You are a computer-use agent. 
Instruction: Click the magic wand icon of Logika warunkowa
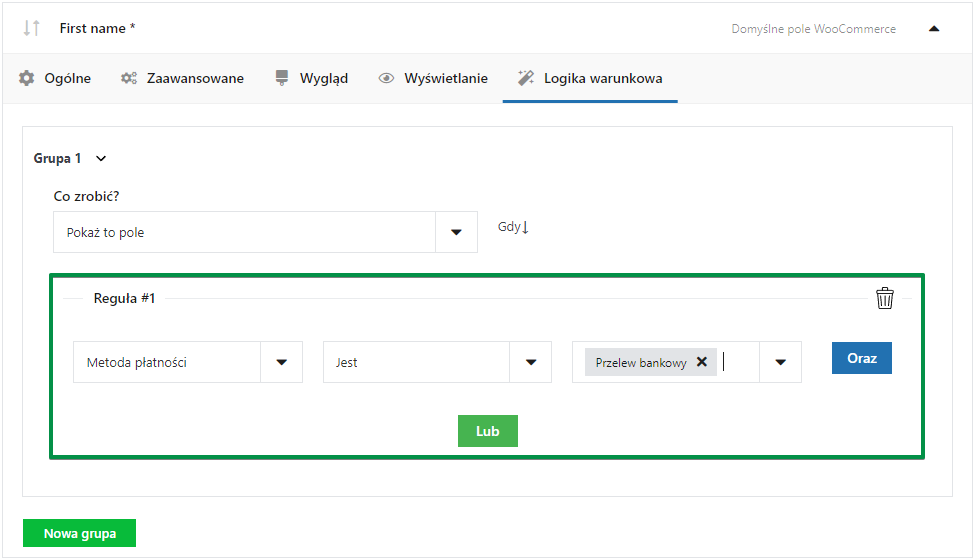[x=526, y=78]
